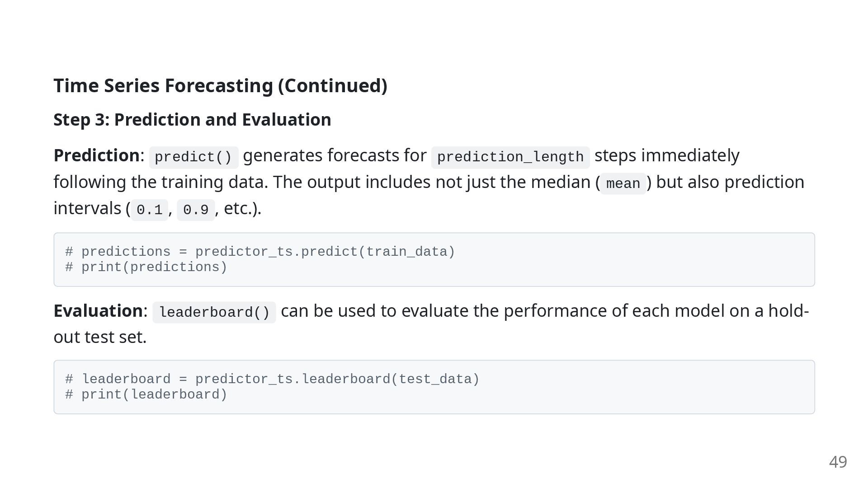Click the words 'generates forecasts for'

pos(335,155)
